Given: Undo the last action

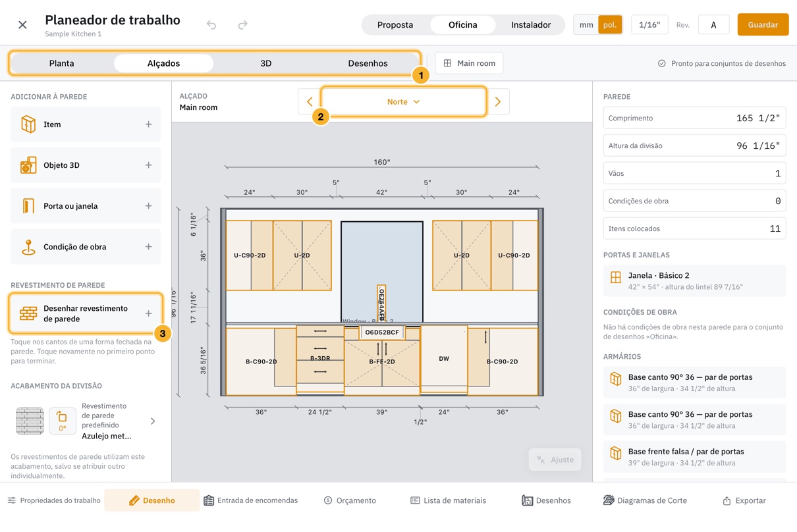Looking at the screenshot, I should tap(211, 25).
